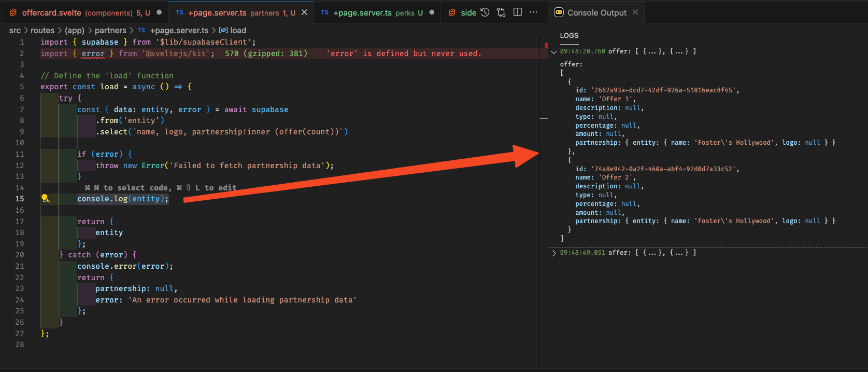The height and width of the screenshot is (372, 868).
Task: Click the Console Output panel icon
Action: (x=559, y=12)
